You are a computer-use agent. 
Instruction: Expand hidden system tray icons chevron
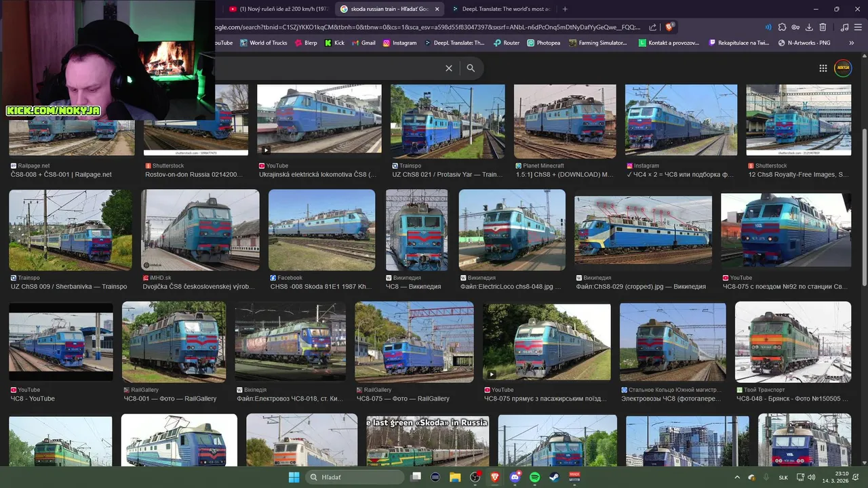pyautogui.click(x=737, y=477)
